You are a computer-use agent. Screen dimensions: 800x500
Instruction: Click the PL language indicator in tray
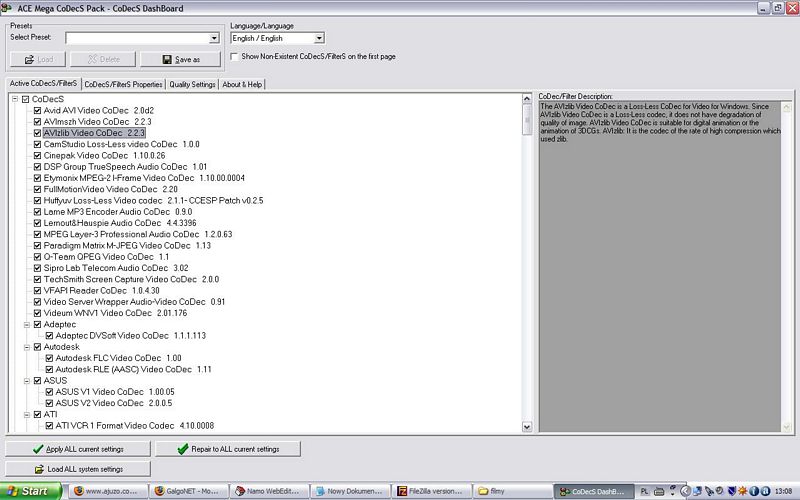coord(644,491)
